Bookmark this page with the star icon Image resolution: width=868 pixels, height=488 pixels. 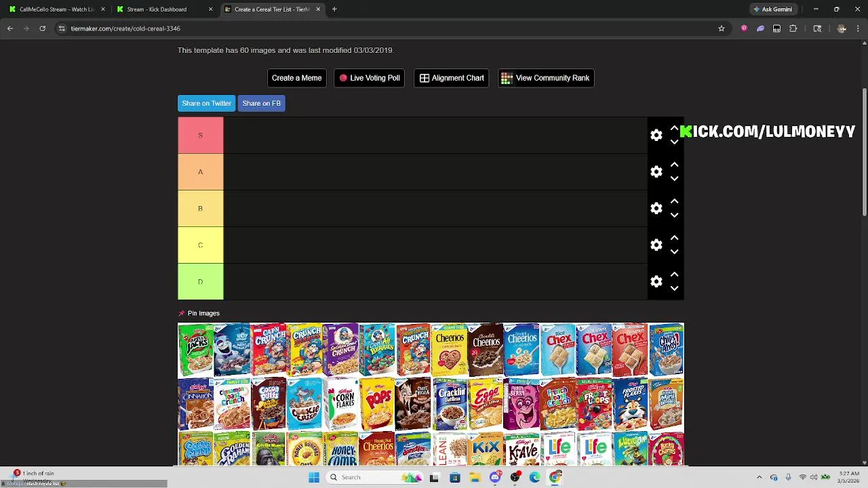[722, 28]
